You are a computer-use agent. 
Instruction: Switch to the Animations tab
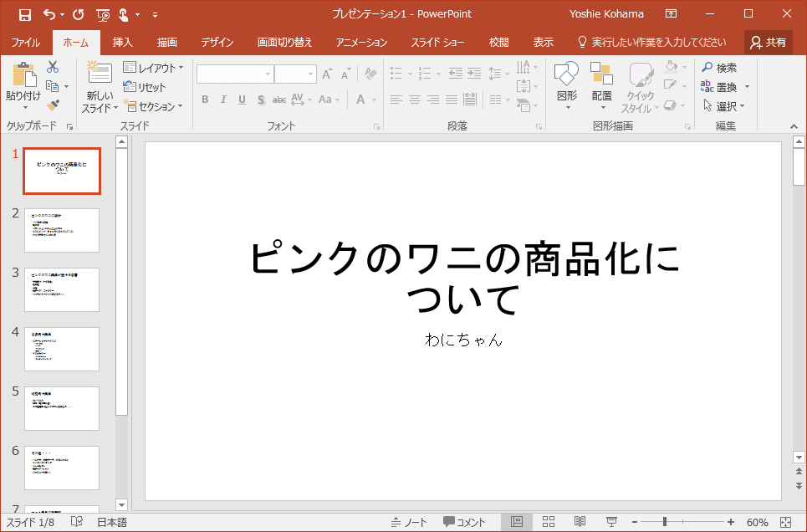click(x=361, y=43)
